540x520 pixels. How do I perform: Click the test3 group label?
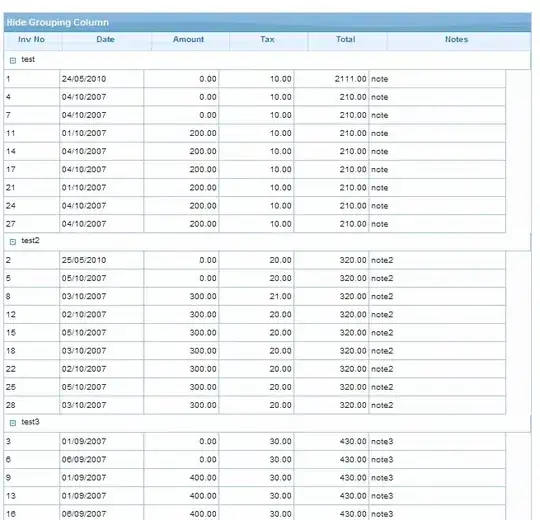tap(30, 422)
